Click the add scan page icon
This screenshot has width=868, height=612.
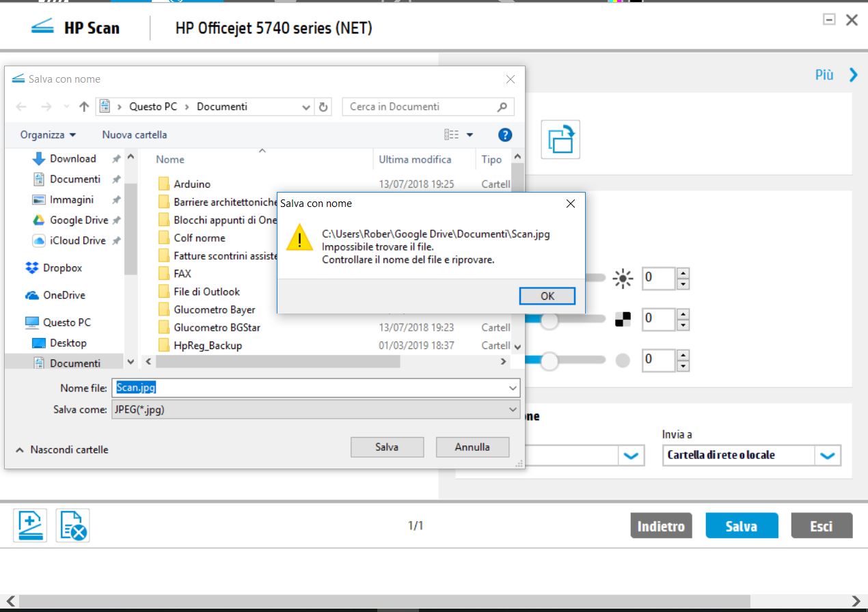pyautogui.click(x=30, y=525)
